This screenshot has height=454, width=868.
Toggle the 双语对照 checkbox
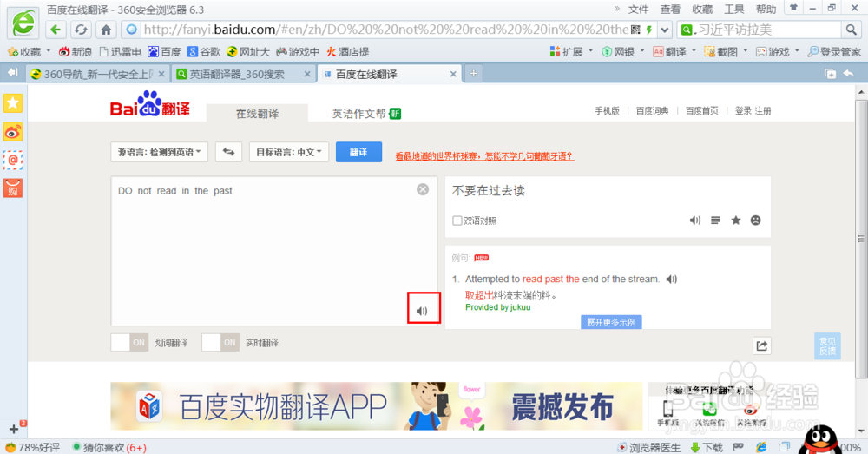(457, 220)
